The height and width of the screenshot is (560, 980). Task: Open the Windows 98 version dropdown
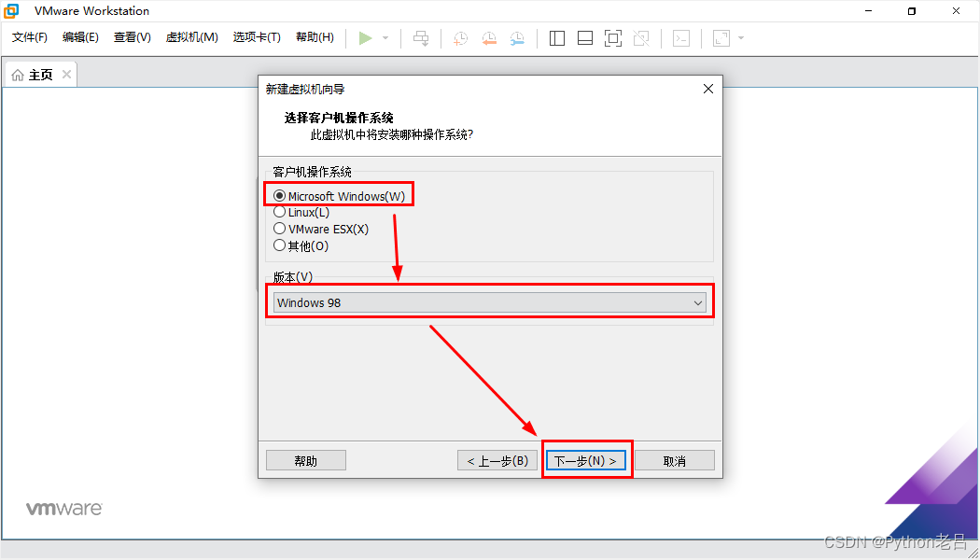coord(490,302)
